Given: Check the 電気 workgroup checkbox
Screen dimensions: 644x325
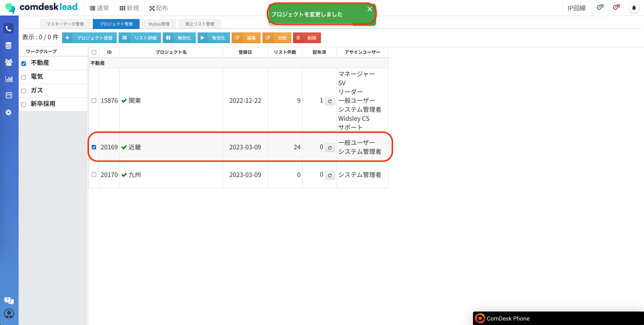Looking at the screenshot, I should pos(24,77).
